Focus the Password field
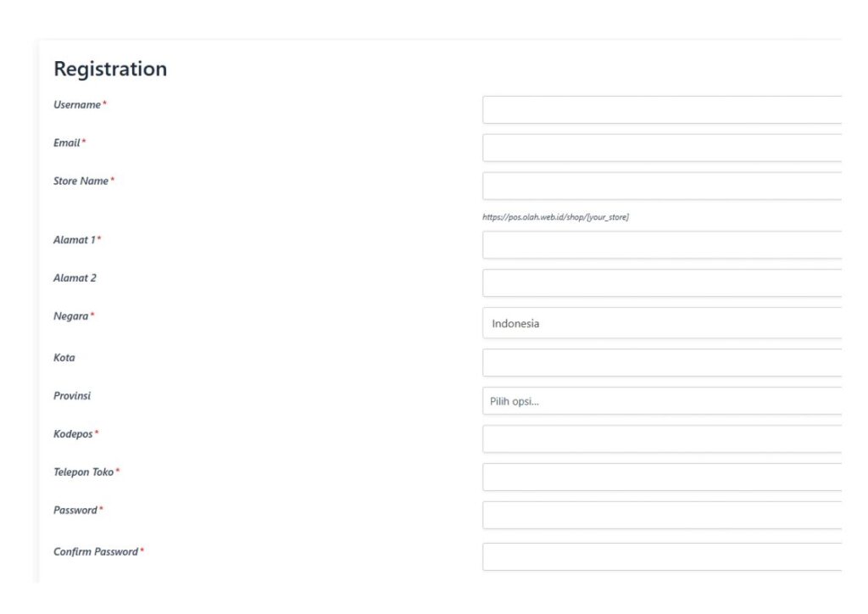 (x=661, y=515)
